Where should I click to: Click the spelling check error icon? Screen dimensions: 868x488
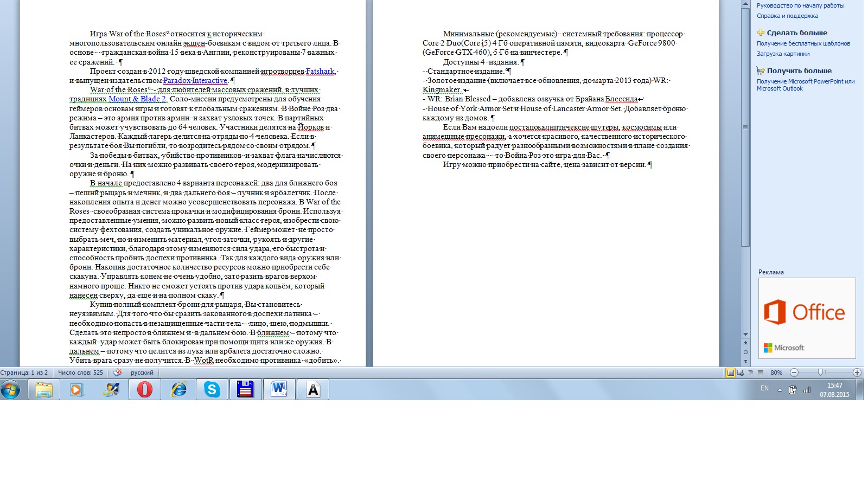click(x=117, y=373)
